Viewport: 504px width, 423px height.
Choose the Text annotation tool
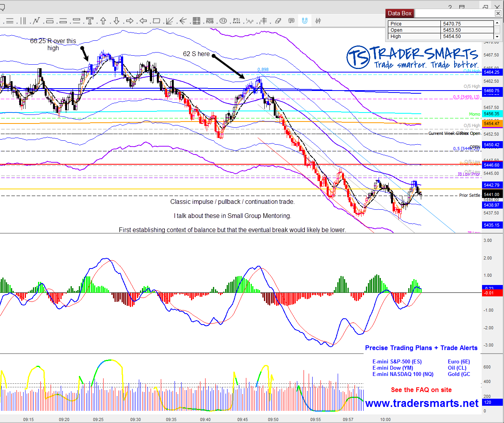click(90, 21)
